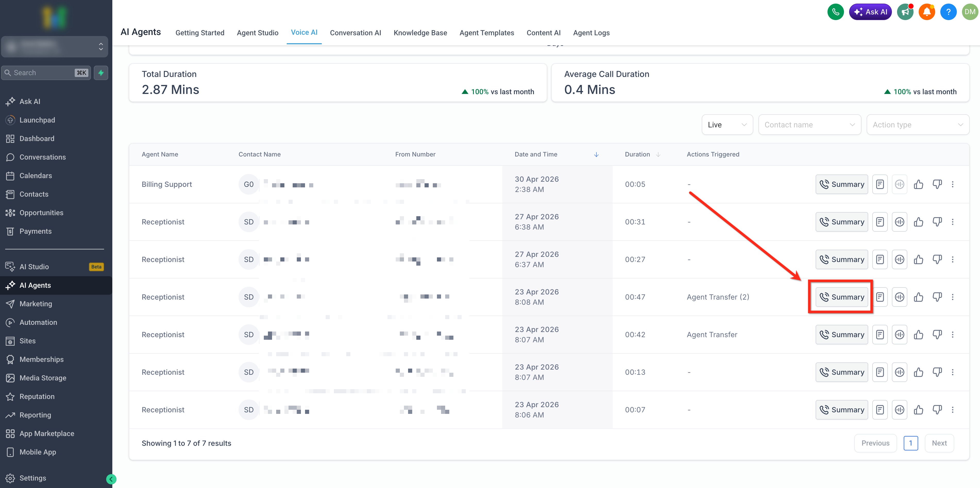The image size is (980, 488).
Task: Click the sidebar Search field
Action: [46, 73]
